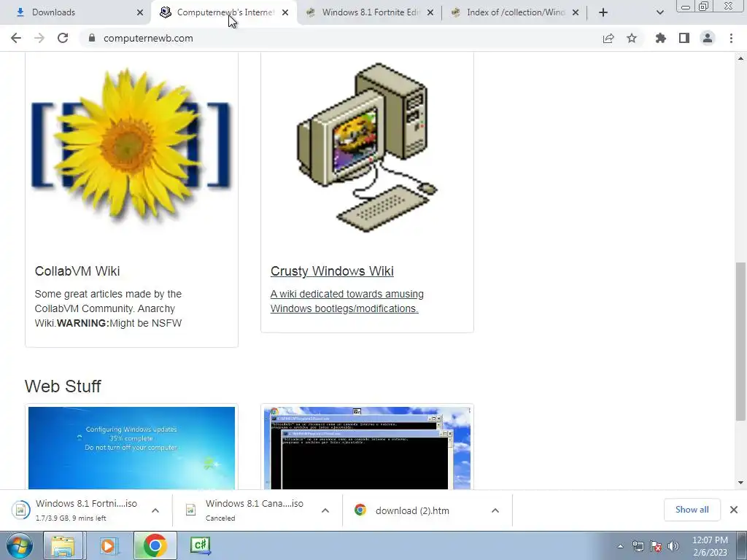Open the Chrome three-dot menu
This screenshot has height=560, width=747.
[x=731, y=38]
